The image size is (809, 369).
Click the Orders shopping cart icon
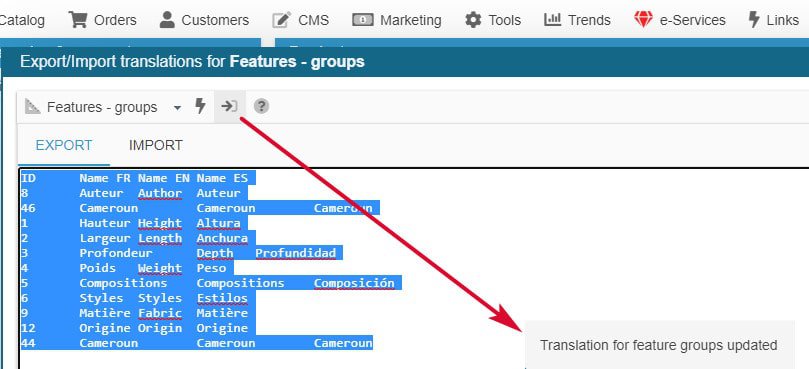point(77,20)
